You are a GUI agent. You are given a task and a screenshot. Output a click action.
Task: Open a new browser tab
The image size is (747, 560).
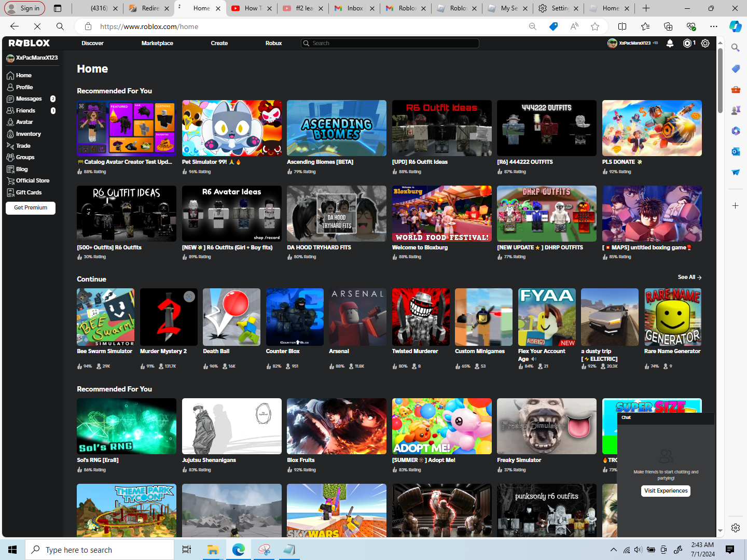pyautogui.click(x=646, y=8)
